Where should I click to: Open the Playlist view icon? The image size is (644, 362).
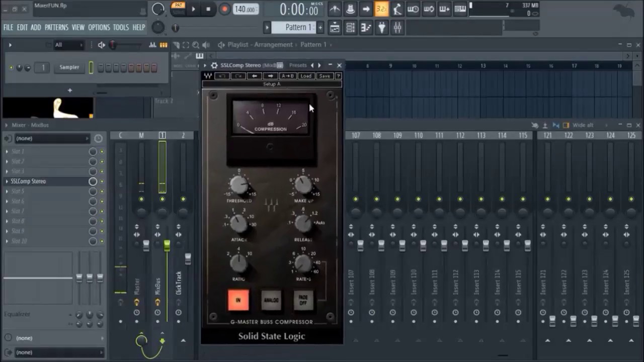pyautogui.click(x=335, y=28)
